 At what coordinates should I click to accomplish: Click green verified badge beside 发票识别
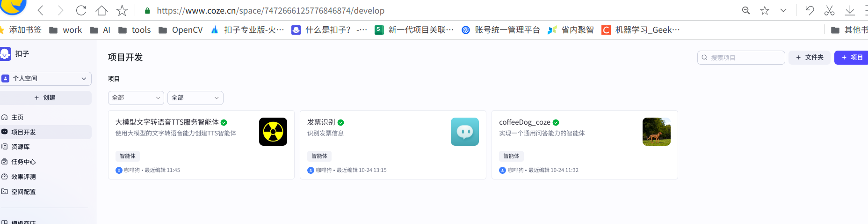coord(341,122)
